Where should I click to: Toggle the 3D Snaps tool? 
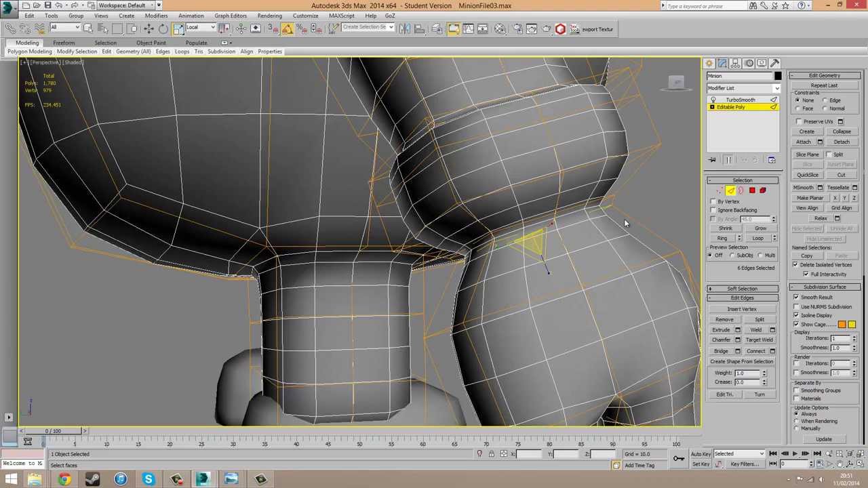point(273,28)
